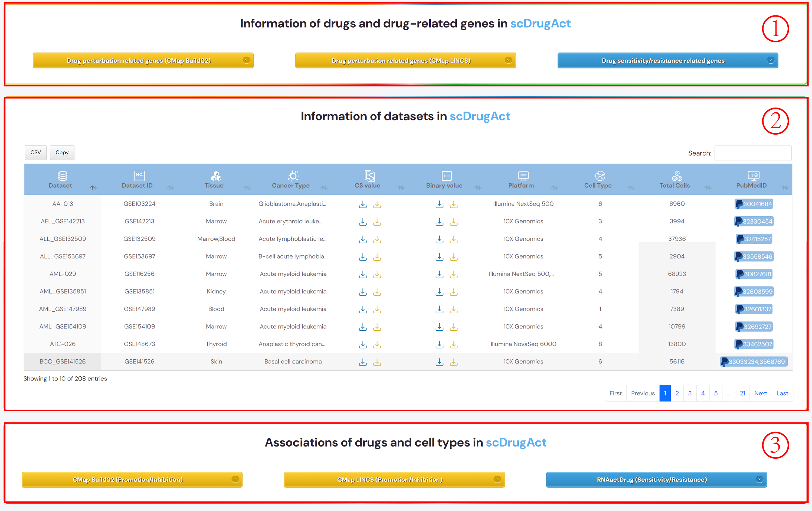
Task: Download blue CS value file for AA-013
Action: 362,204
